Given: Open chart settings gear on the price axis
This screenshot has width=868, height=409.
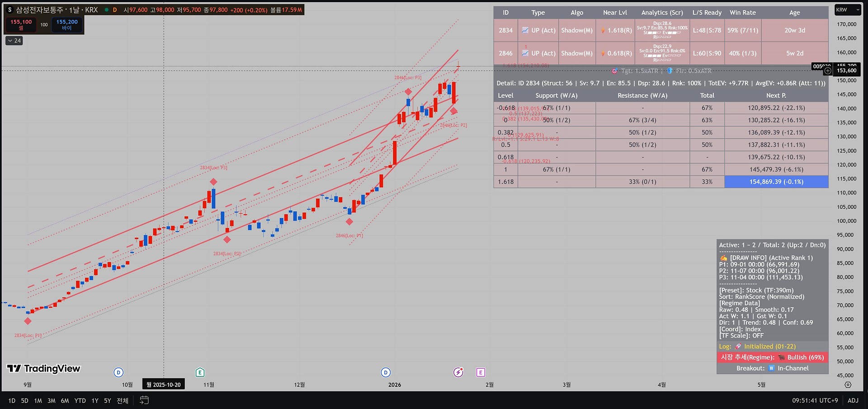Looking at the screenshot, I should pyautogui.click(x=848, y=385).
